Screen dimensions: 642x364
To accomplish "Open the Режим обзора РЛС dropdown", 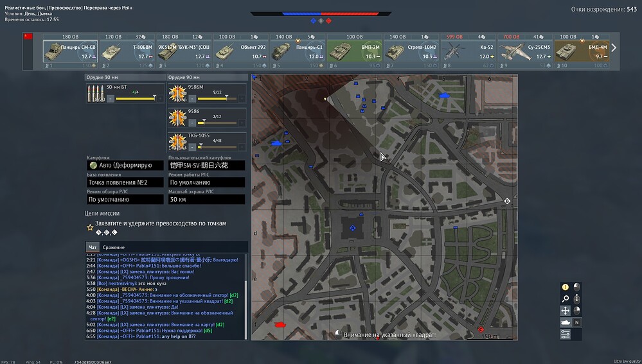I will coord(125,199).
